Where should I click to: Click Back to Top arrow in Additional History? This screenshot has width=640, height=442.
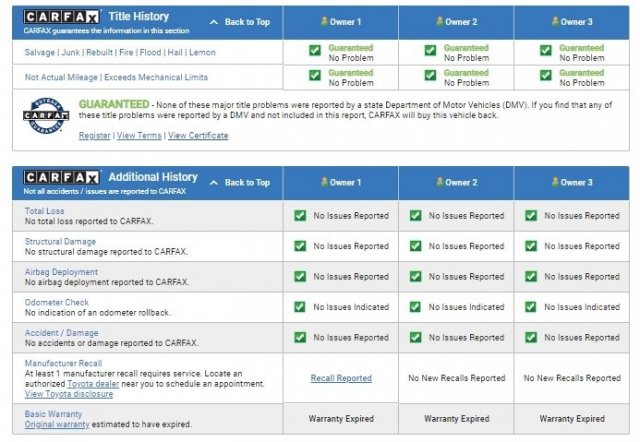pyautogui.click(x=215, y=183)
